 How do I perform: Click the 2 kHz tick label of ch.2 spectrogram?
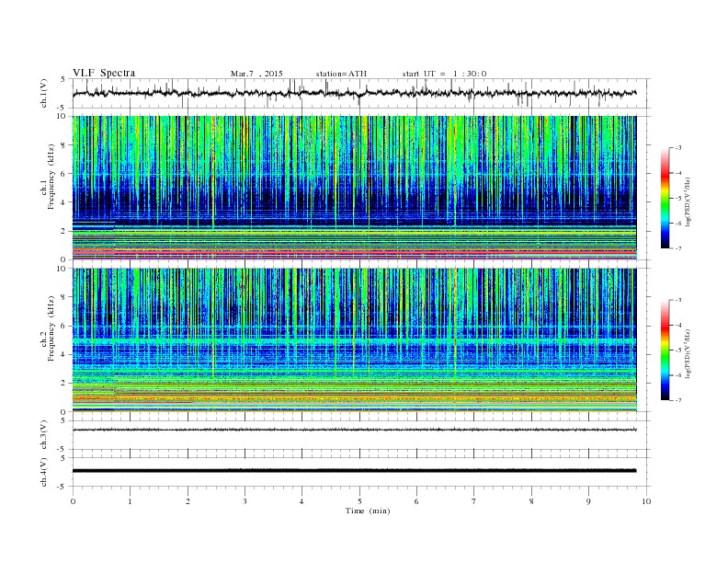pyautogui.click(x=63, y=384)
